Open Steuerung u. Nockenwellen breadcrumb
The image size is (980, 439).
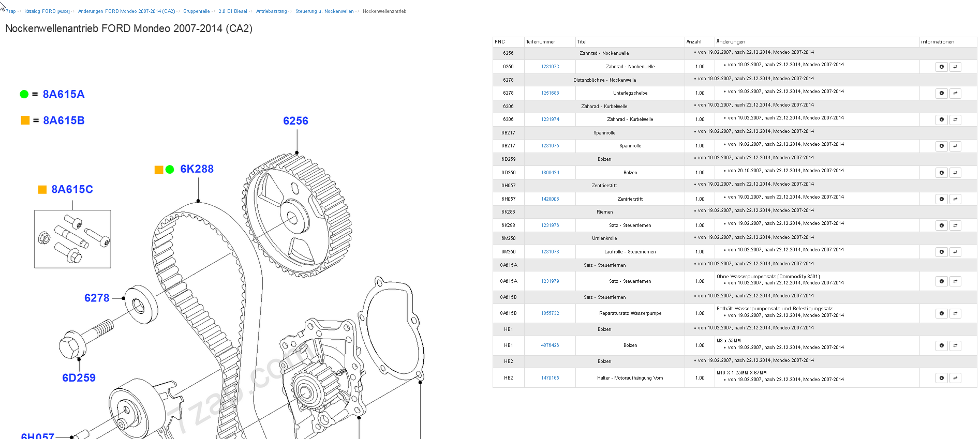coord(324,11)
